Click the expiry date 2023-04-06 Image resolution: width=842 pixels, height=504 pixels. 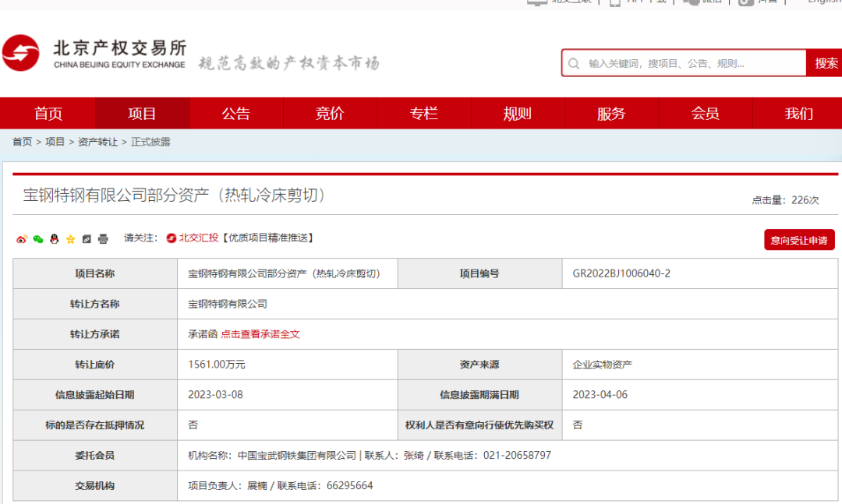pyautogui.click(x=600, y=394)
